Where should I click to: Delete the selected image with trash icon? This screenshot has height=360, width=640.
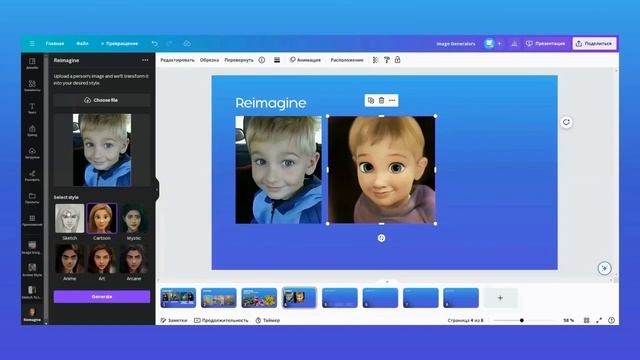pyautogui.click(x=381, y=100)
